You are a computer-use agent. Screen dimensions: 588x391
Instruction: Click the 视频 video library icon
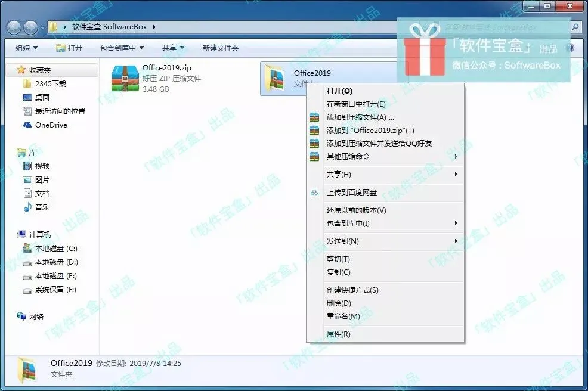pyautogui.click(x=27, y=166)
